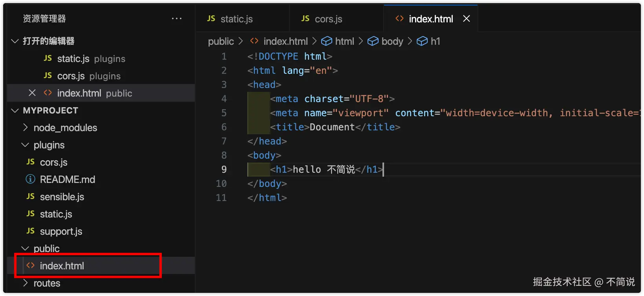Click the JS icon beside sensible.js
Screen dimensions: 644x296
click(x=31, y=197)
